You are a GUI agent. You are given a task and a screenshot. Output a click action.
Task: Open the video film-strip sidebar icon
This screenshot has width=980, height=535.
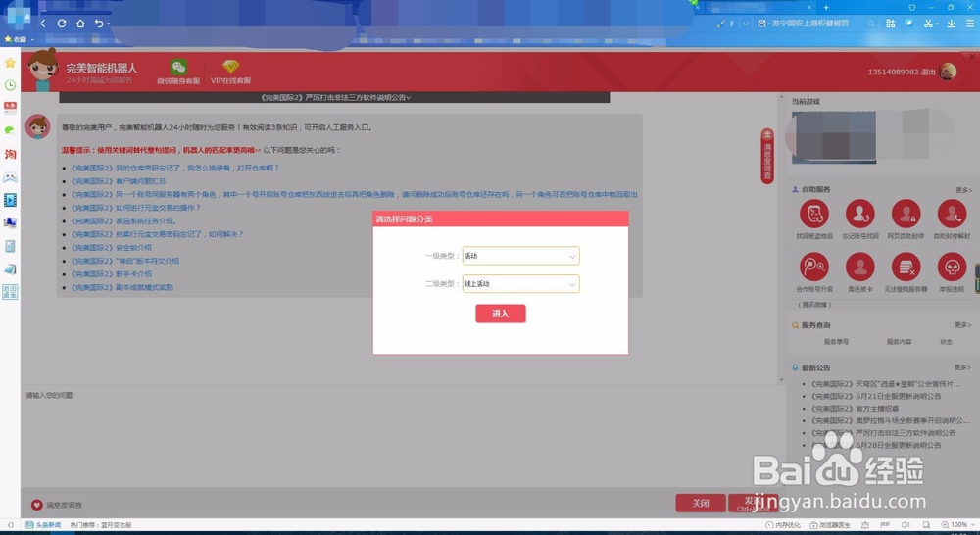click(10, 200)
